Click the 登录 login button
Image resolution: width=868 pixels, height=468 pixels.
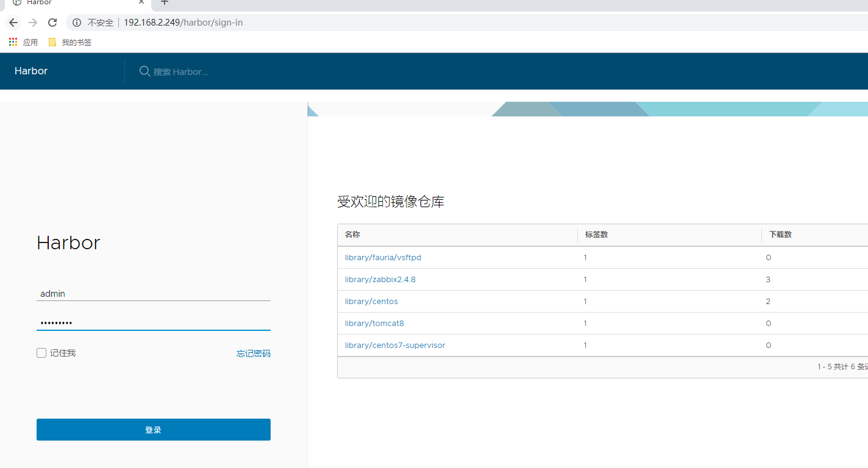154,430
